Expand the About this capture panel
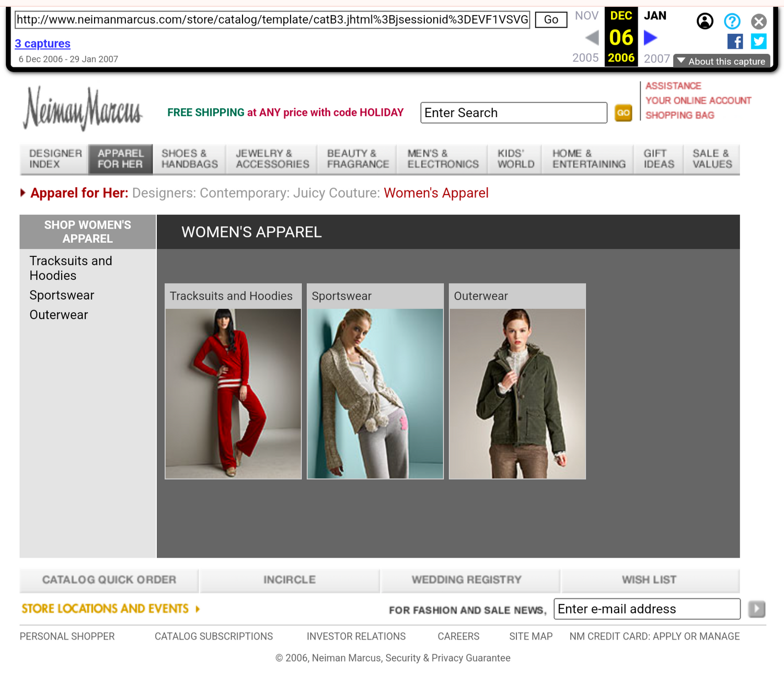 click(x=721, y=61)
